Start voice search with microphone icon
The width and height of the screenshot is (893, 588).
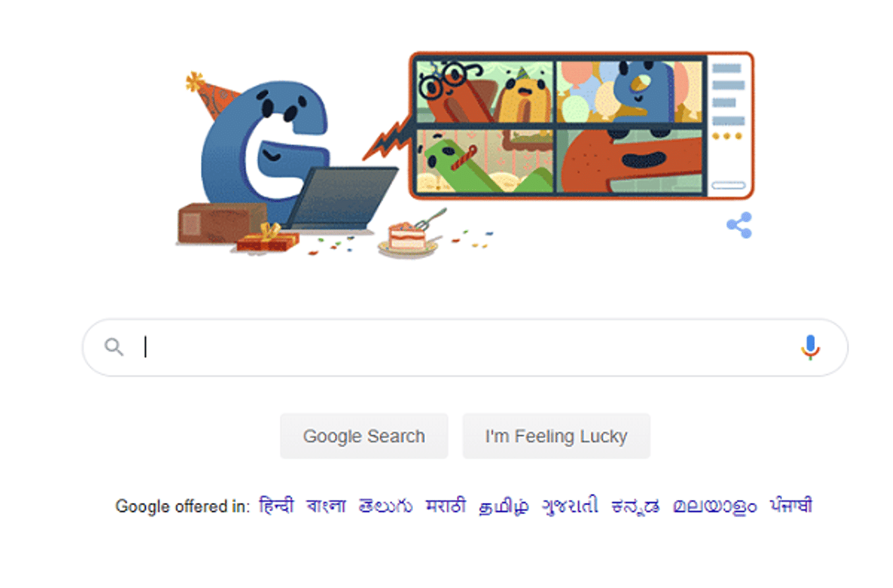(809, 347)
